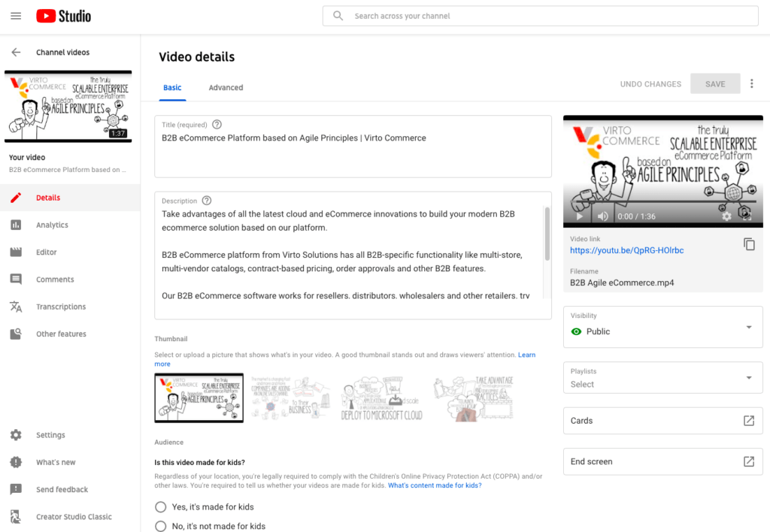The height and width of the screenshot is (532, 770).
Task: Switch to the Basic tab
Action: [172, 87]
